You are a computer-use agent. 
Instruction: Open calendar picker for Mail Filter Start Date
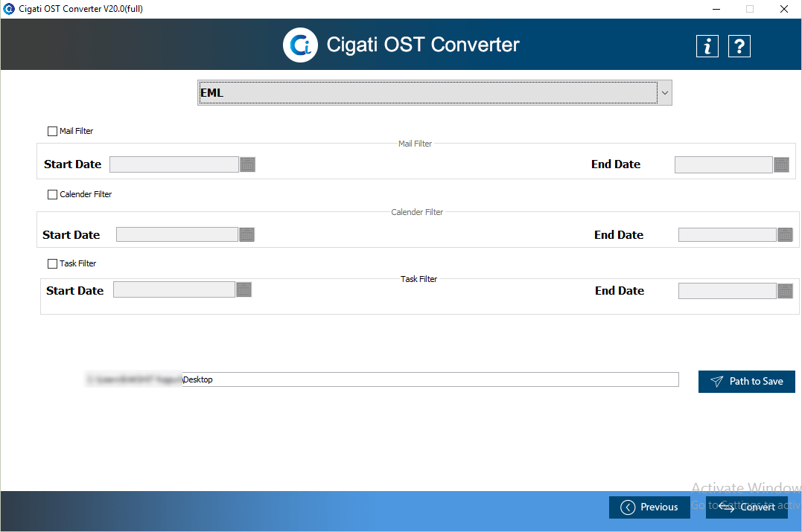[247, 164]
